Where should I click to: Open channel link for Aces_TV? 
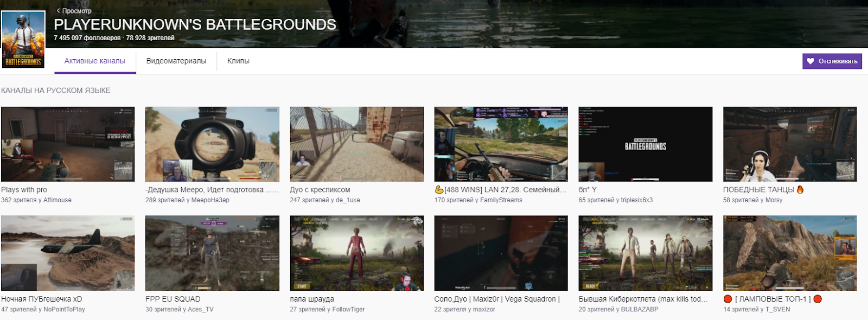tap(201, 310)
